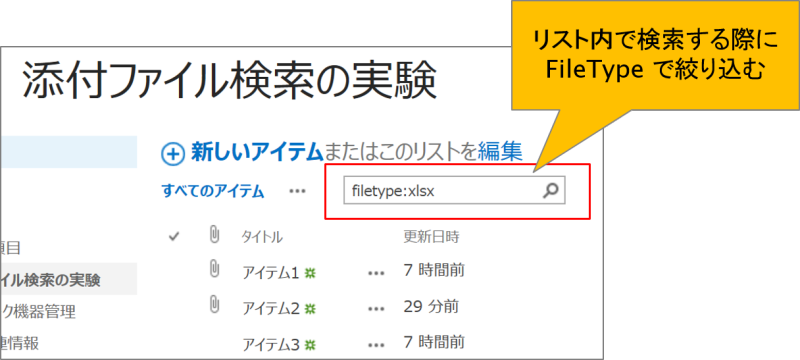This screenshot has height=360, width=800.
Task: Click the 編集 link to edit list
Action: click(500, 152)
